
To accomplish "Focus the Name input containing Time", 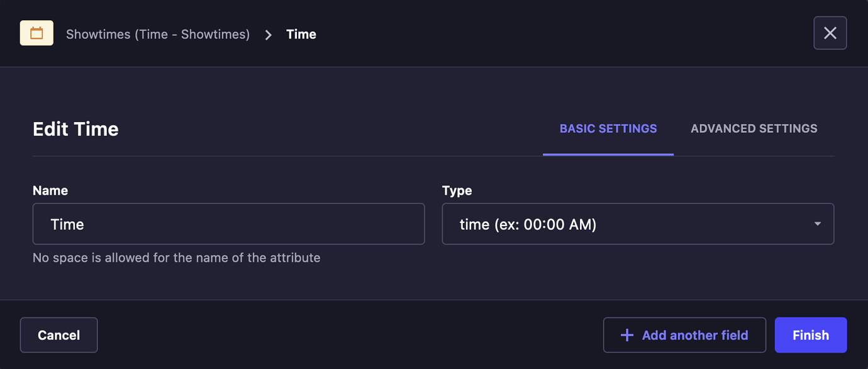I will 228,224.
